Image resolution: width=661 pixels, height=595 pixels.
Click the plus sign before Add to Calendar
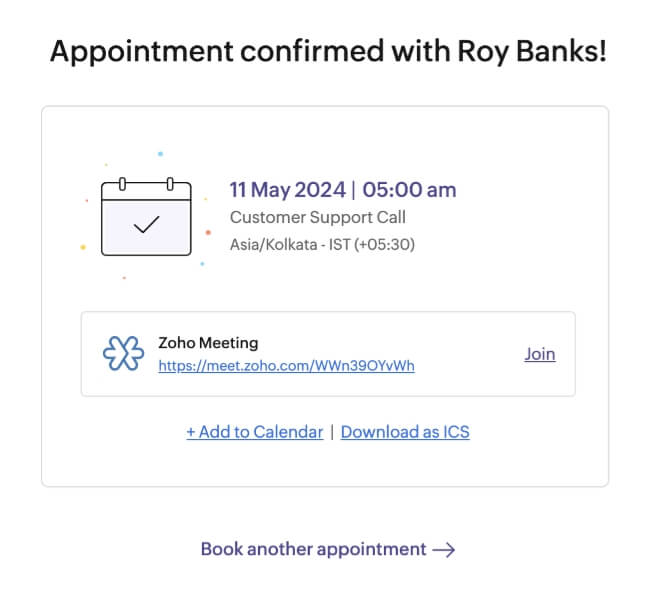click(x=191, y=432)
